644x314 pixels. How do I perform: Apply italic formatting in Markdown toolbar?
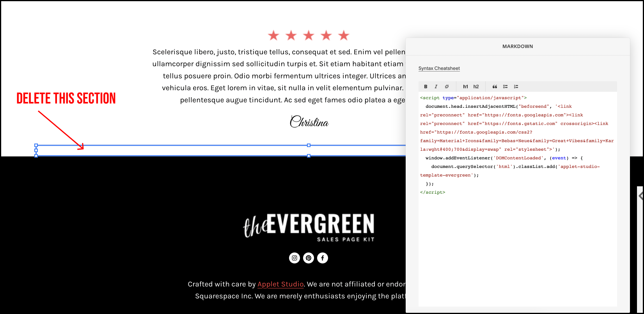coord(436,87)
